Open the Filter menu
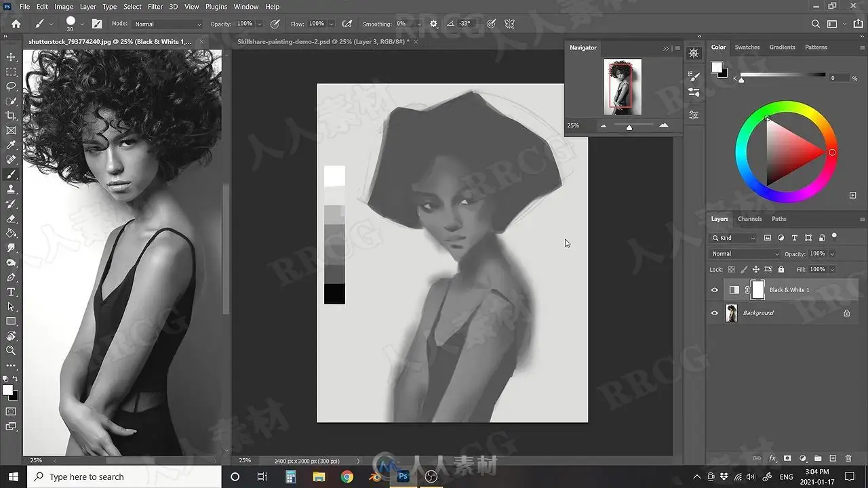Viewport: 868px width, 488px height. click(155, 6)
